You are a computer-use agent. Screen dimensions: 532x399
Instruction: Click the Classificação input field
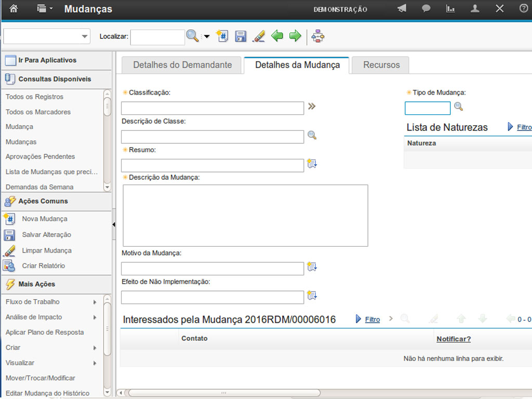coord(212,108)
